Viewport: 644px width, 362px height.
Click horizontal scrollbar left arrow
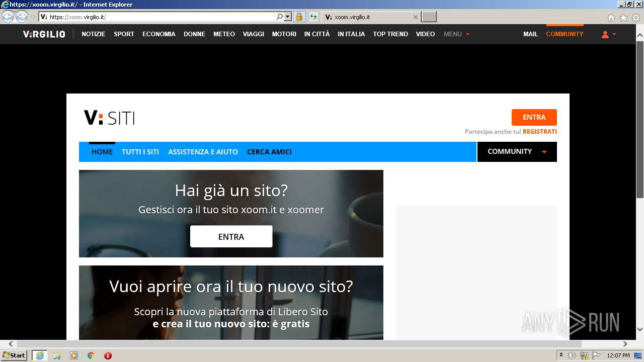(x=11, y=344)
